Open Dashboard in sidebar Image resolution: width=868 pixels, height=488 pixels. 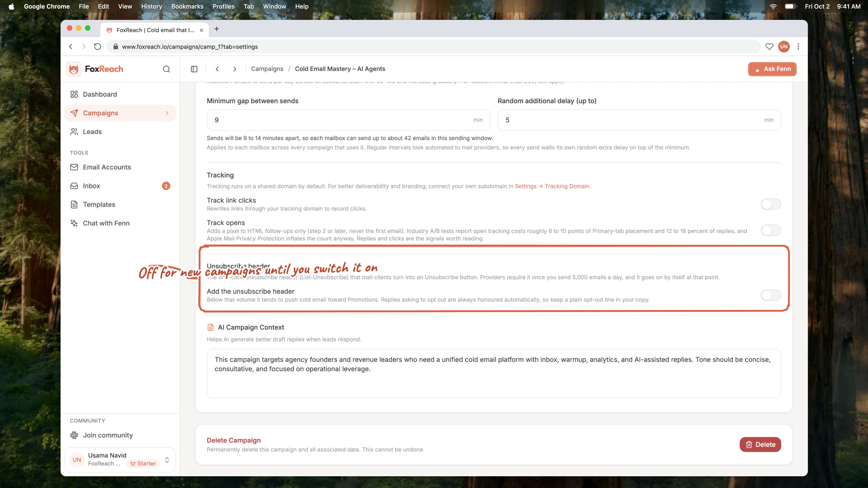click(x=120, y=94)
